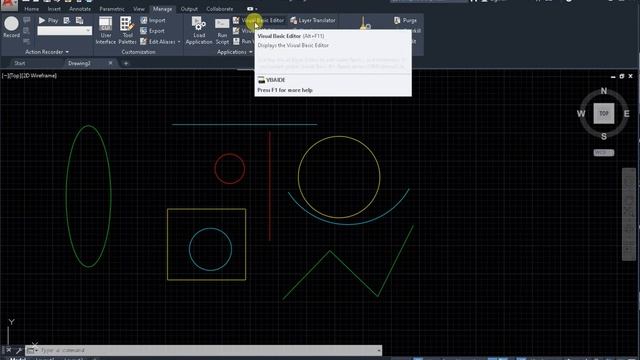
Task: Click the Record action button
Action: [x=11, y=27]
